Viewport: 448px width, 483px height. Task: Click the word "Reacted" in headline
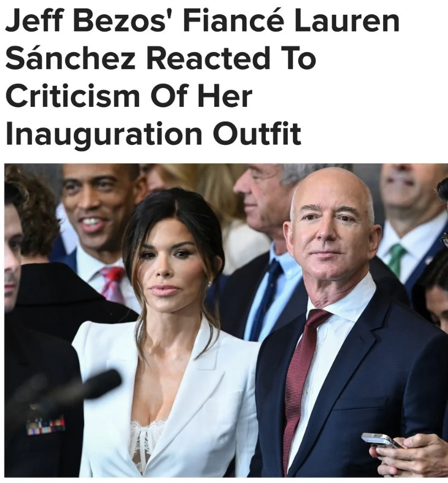coord(208,58)
